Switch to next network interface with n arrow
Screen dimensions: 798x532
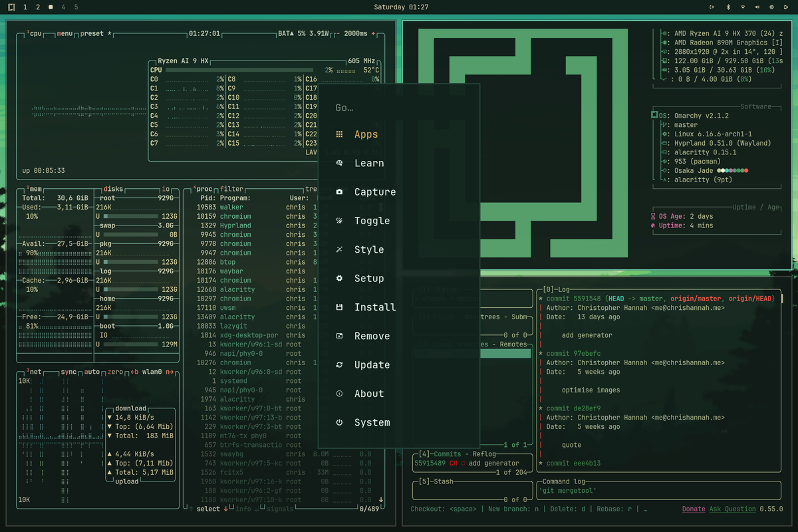coord(170,372)
